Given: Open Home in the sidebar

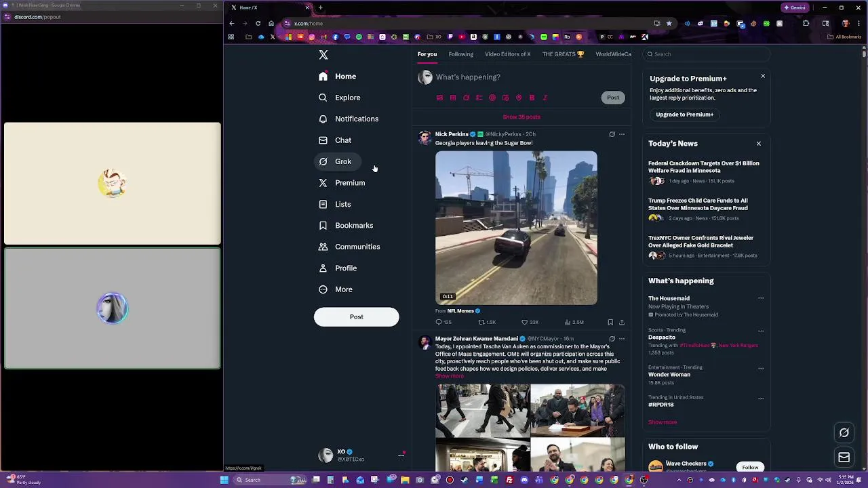Looking at the screenshot, I should click(x=338, y=77).
